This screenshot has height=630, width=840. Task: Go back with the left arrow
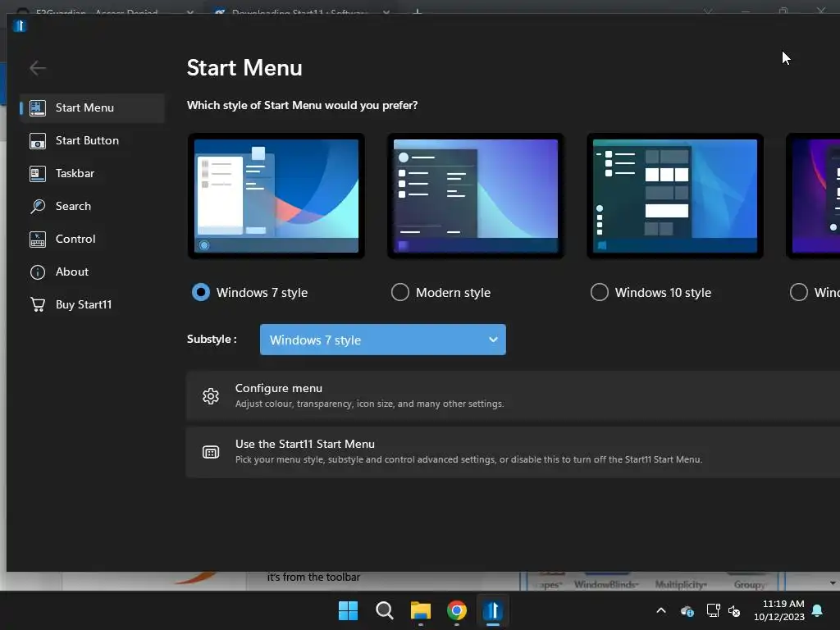coord(38,68)
